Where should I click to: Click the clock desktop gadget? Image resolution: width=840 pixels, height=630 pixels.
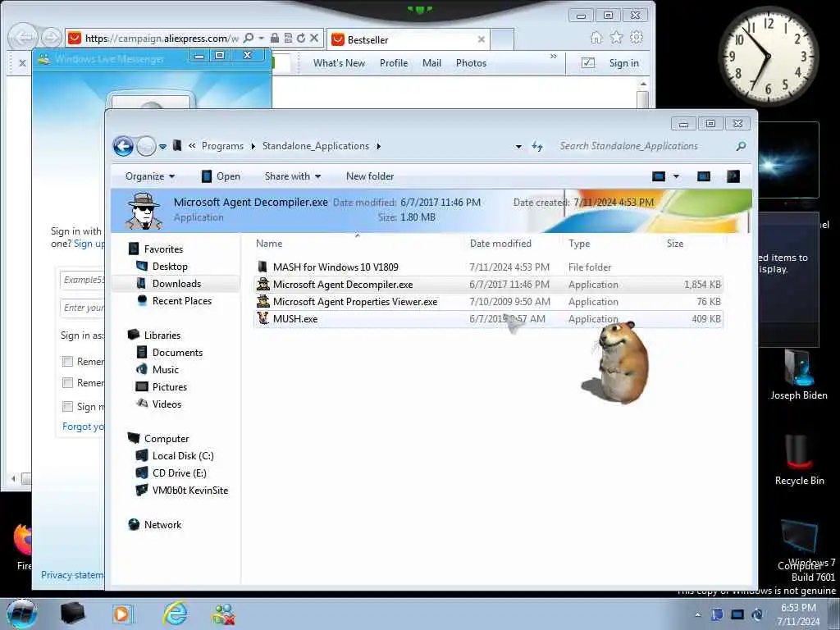(x=768, y=55)
